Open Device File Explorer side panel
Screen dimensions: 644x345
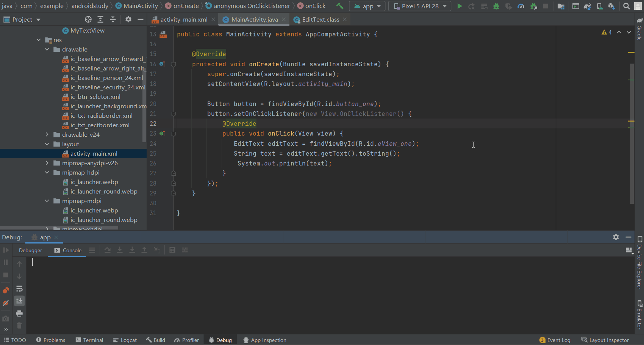pyautogui.click(x=639, y=263)
